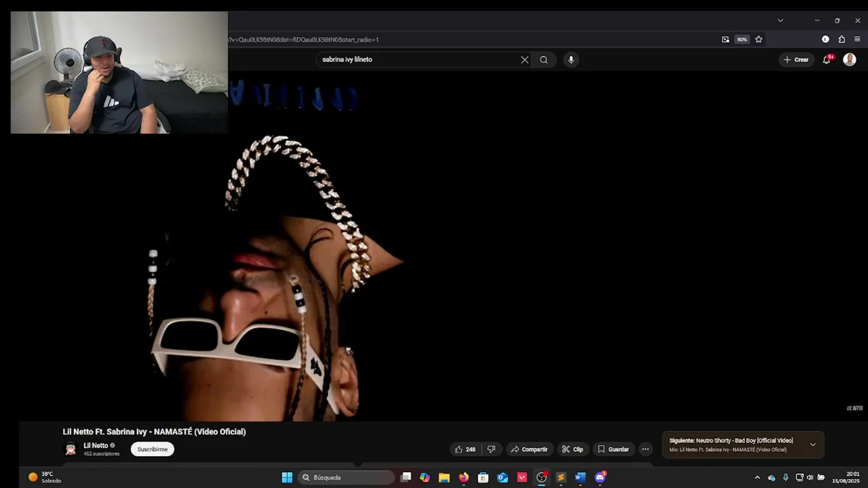Show hidden system tray icons
868x488 pixels.
(x=757, y=478)
